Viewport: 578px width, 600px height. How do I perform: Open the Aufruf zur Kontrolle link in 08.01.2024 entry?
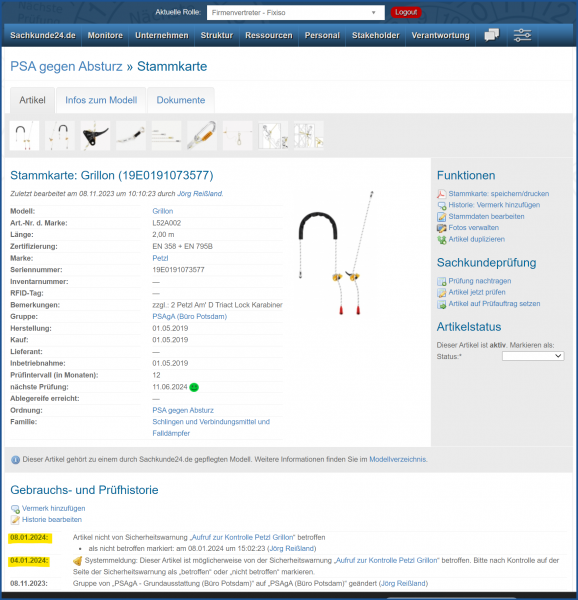pos(243,538)
